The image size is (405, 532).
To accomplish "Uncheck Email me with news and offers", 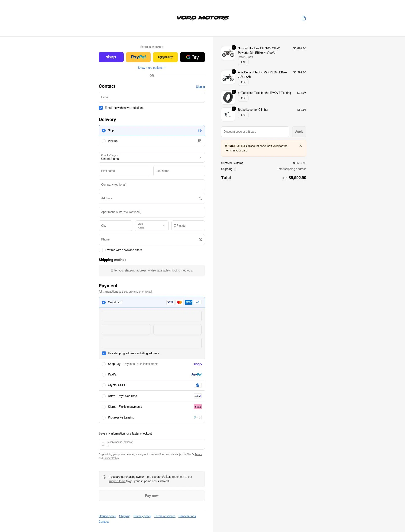I will pyautogui.click(x=101, y=108).
